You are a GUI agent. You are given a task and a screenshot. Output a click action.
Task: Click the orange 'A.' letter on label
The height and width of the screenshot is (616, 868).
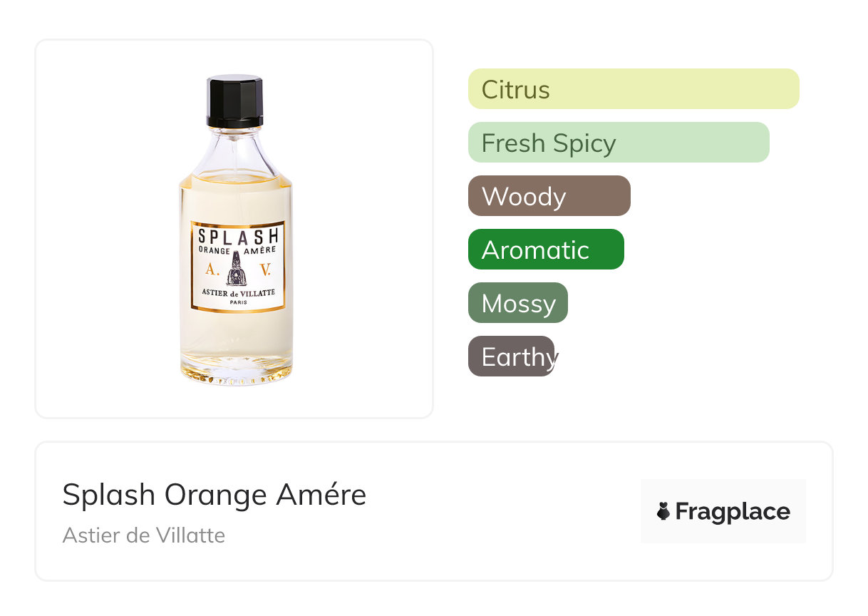click(210, 269)
